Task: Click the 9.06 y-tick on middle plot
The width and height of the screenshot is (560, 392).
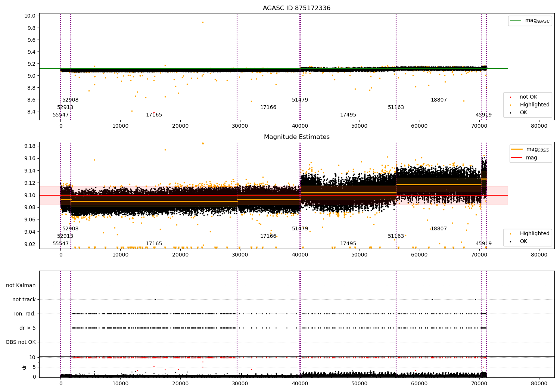Action: (x=30, y=220)
